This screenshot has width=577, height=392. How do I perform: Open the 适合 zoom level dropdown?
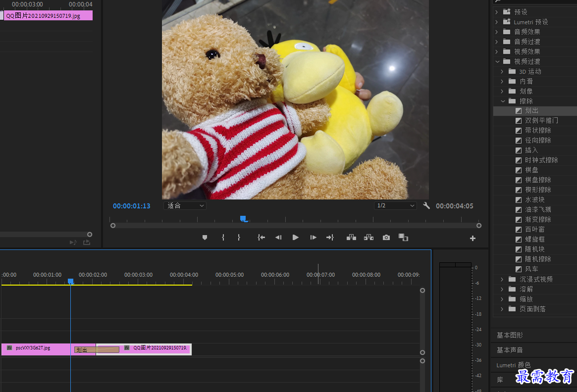tap(185, 205)
